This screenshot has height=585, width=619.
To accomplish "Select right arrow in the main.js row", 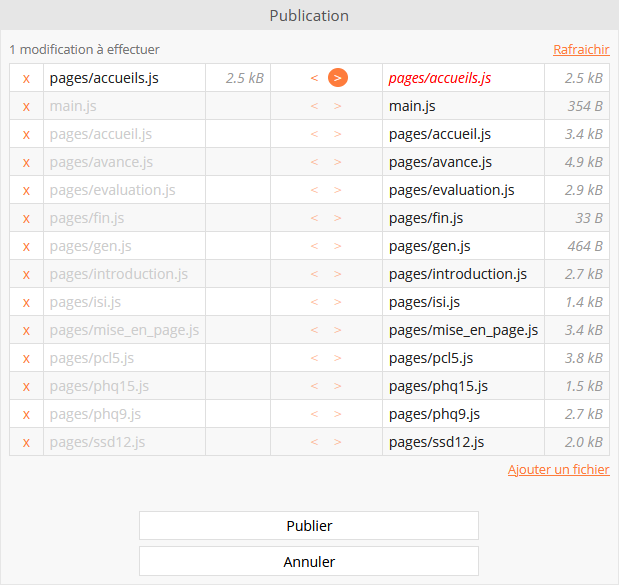I will (338, 106).
